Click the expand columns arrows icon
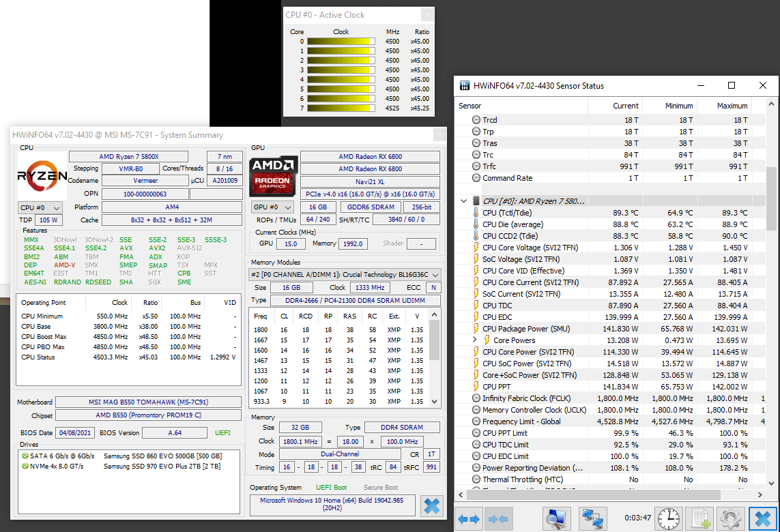The height and width of the screenshot is (532, 780). pos(469,519)
